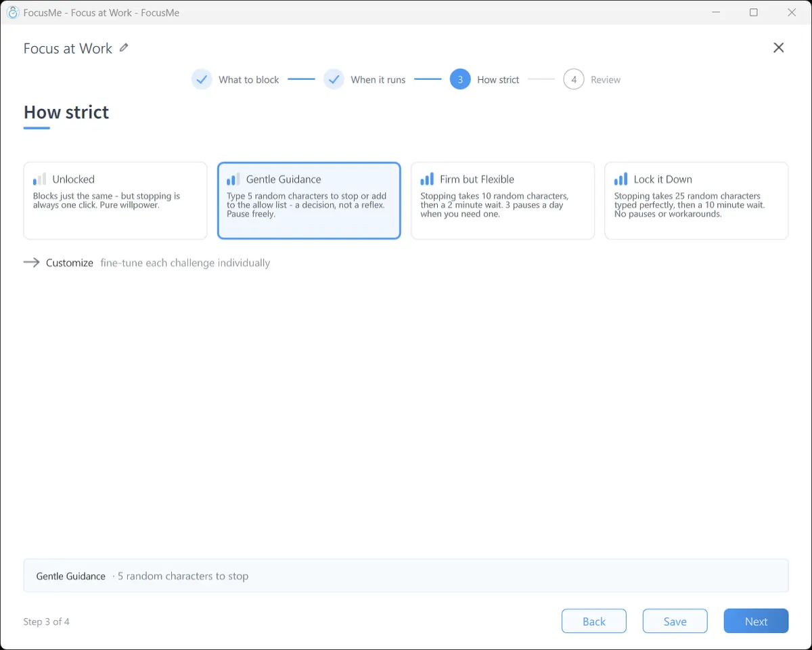Click the step 3 number circle
The image size is (812, 650).
tap(460, 79)
